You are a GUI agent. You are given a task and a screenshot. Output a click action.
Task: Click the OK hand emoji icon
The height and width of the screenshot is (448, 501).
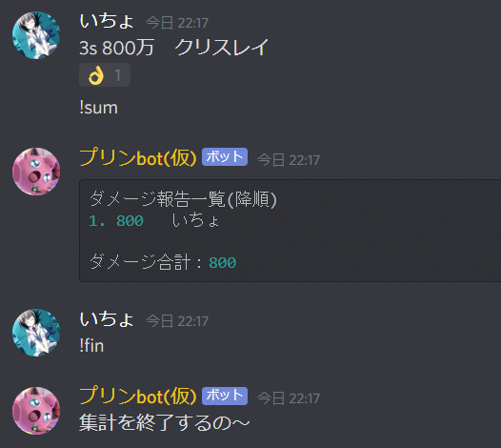click(x=96, y=75)
